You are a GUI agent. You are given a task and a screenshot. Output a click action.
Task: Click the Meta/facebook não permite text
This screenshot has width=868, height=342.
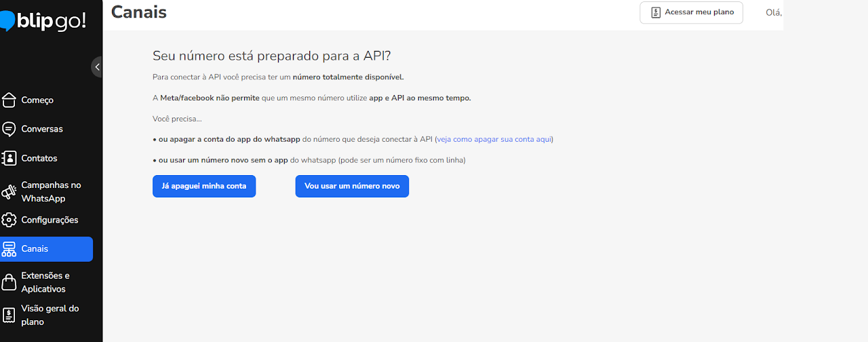pyautogui.click(x=210, y=98)
